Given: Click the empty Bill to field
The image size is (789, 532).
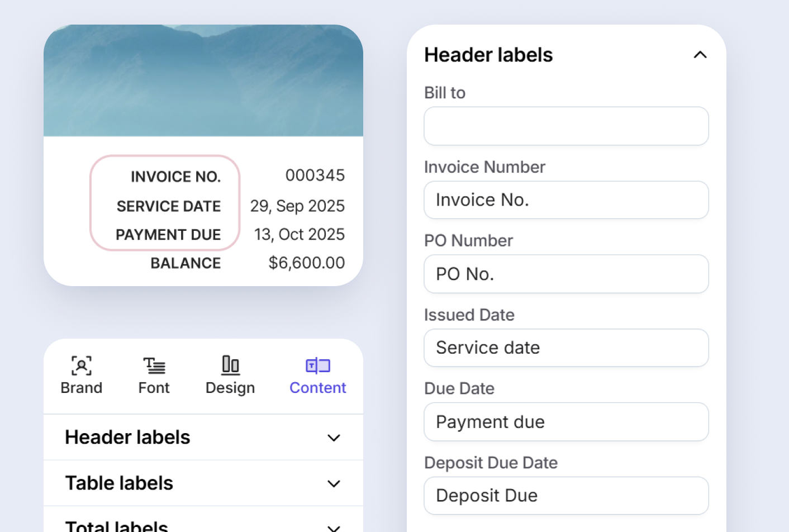Looking at the screenshot, I should [566, 126].
